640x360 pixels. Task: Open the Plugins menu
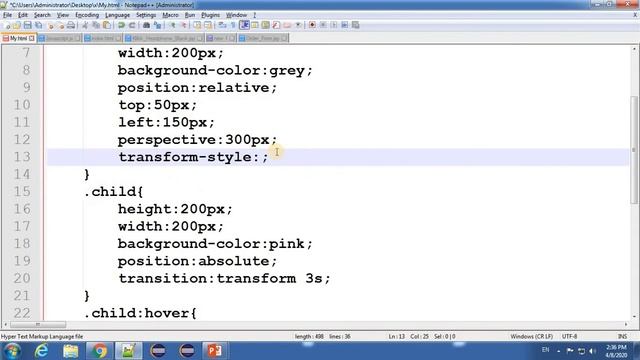210,15
